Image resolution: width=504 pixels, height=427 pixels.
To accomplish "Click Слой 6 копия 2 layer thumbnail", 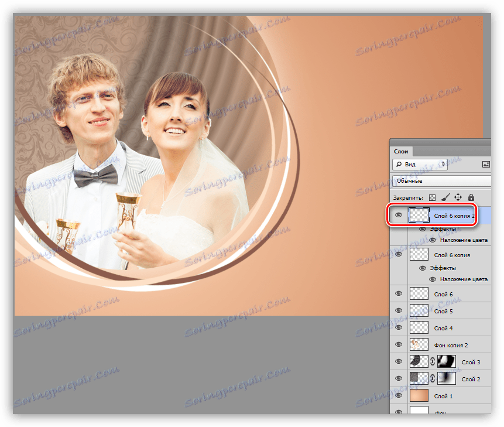I will (x=419, y=215).
